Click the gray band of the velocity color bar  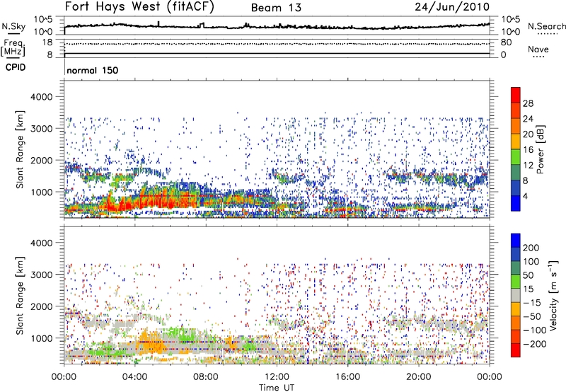pyautogui.click(x=516, y=295)
